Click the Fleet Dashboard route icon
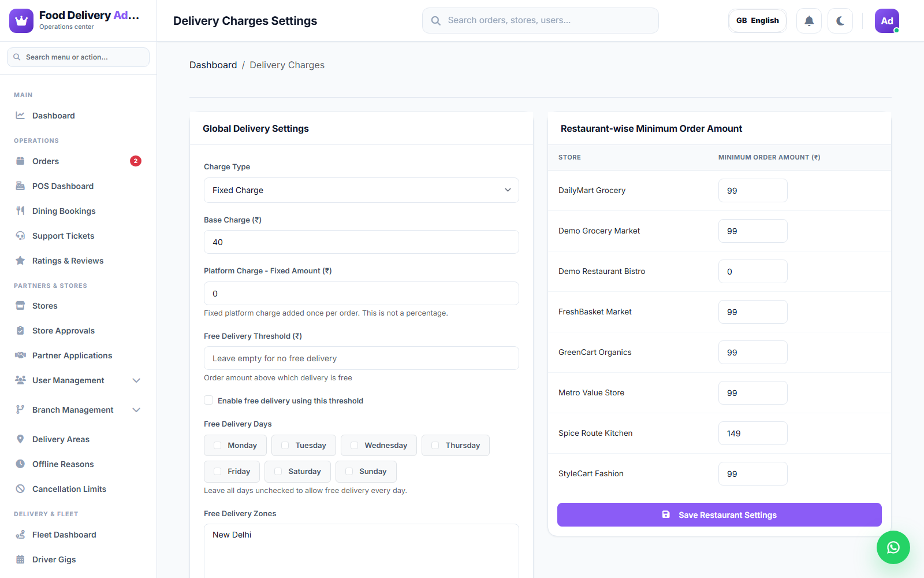 (x=20, y=534)
